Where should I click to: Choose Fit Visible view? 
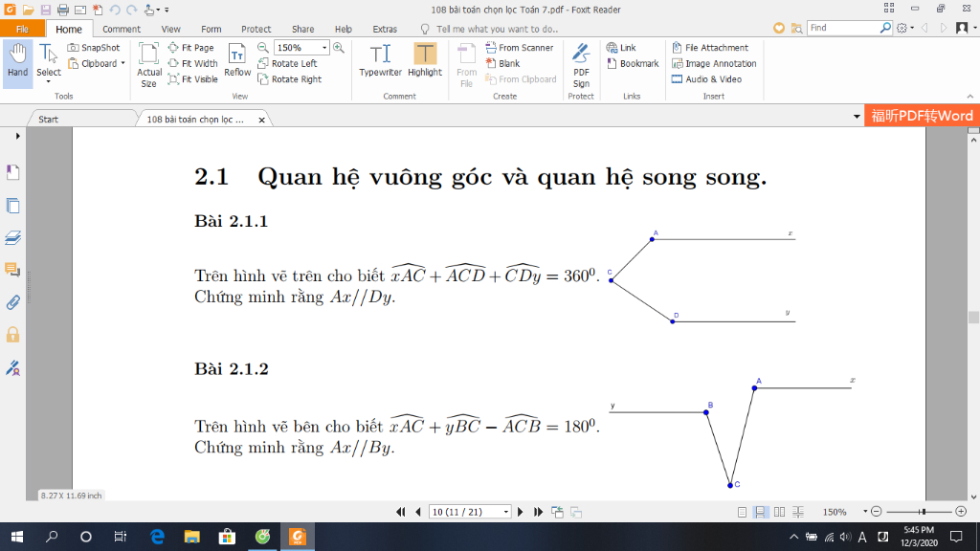coord(193,79)
